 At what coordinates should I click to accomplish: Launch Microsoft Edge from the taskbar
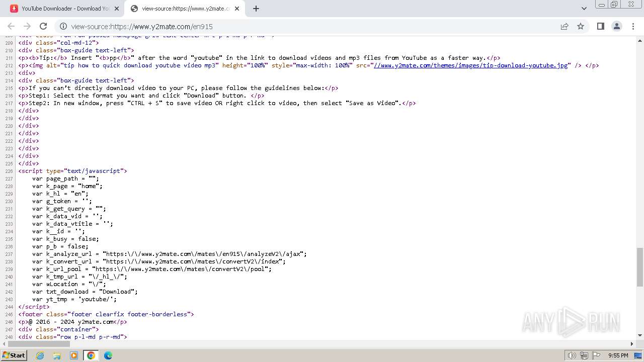(108, 355)
